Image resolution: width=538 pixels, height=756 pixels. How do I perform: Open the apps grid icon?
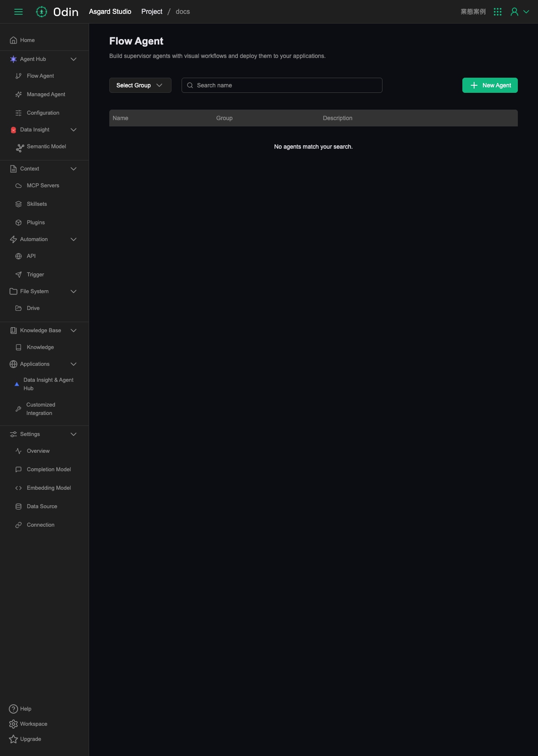click(498, 12)
